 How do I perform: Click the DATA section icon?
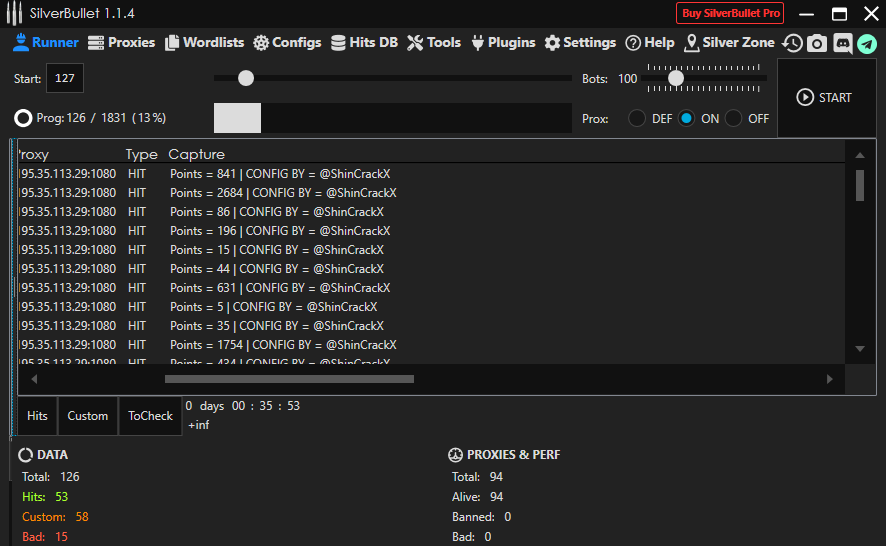[x=25, y=455]
